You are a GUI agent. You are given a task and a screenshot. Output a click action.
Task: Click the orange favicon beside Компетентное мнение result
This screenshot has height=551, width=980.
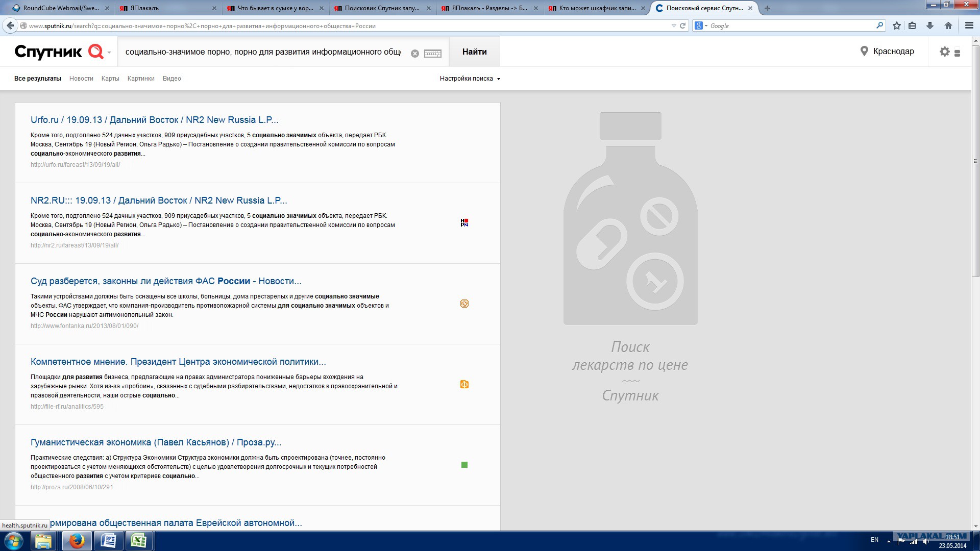(x=464, y=384)
